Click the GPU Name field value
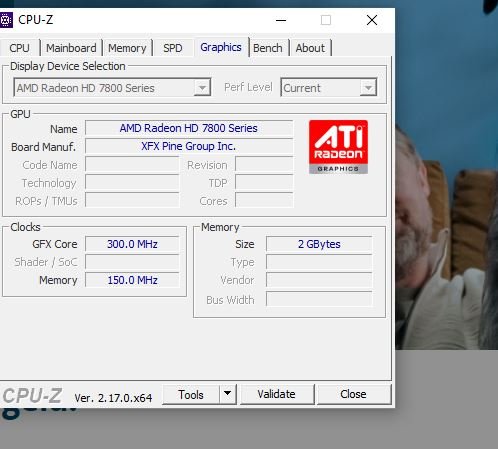 (189, 128)
